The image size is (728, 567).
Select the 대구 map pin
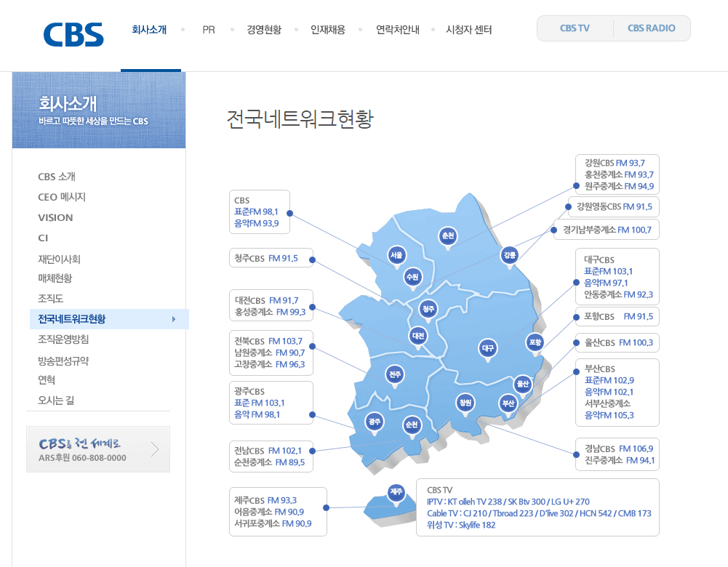point(488,350)
